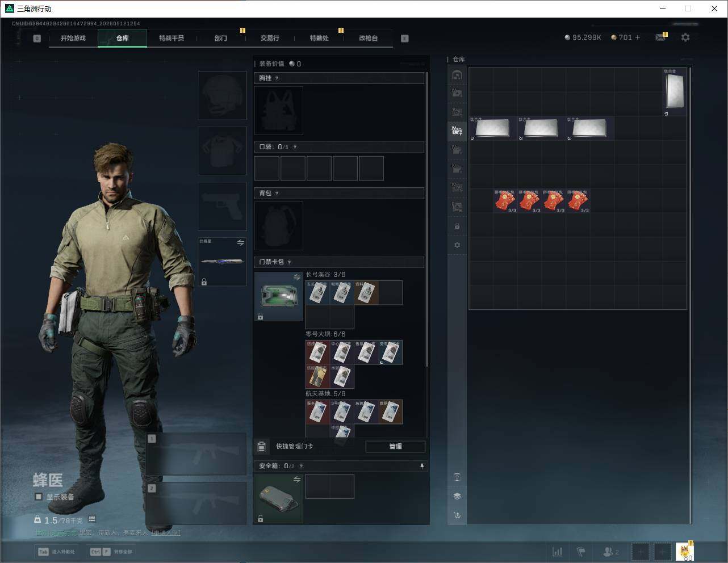
Task: Show help for 口袋
Action: [295, 148]
